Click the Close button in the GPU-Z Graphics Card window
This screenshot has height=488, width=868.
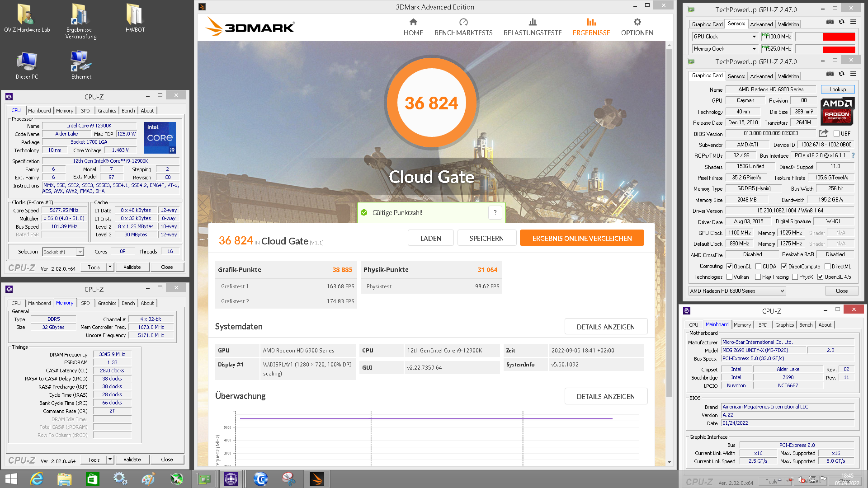(x=842, y=291)
